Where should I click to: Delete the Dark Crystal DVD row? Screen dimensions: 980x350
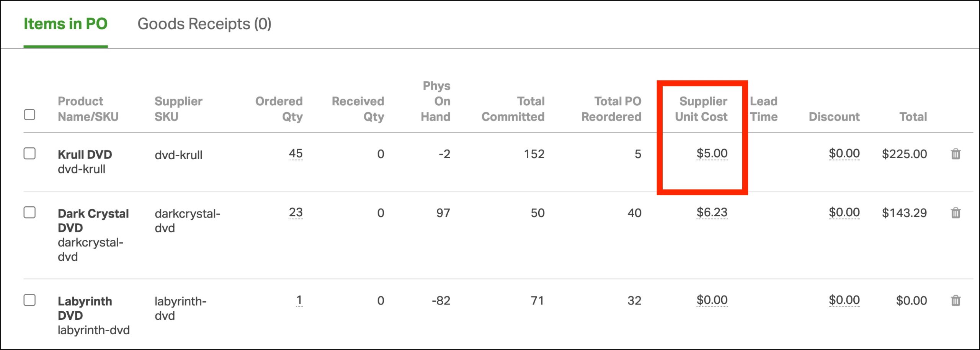[x=955, y=213]
